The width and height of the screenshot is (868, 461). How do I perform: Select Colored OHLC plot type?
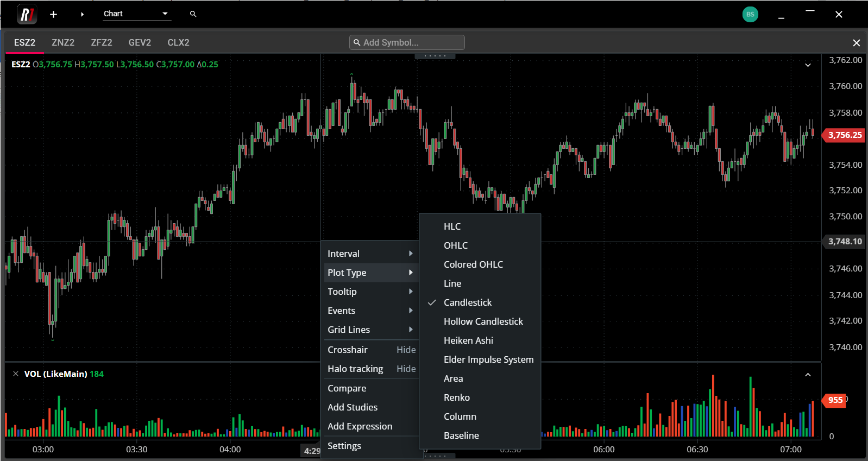pyautogui.click(x=480, y=264)
